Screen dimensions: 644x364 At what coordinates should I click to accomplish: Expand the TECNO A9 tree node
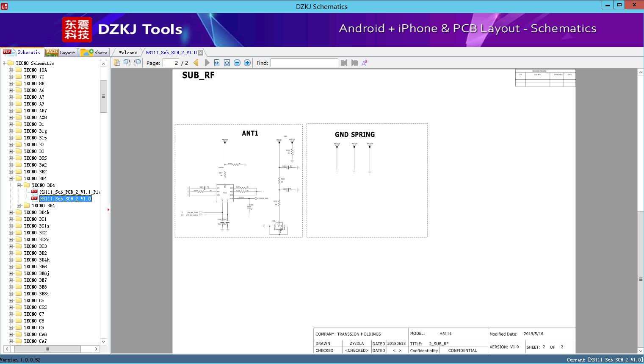(x=11, y=104)
